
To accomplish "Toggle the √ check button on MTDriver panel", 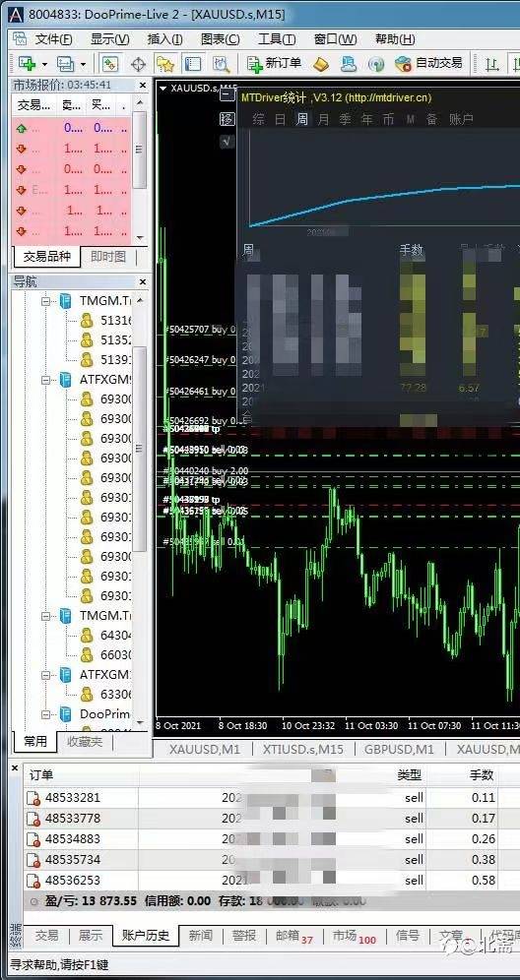I will (x=227, y=142).
